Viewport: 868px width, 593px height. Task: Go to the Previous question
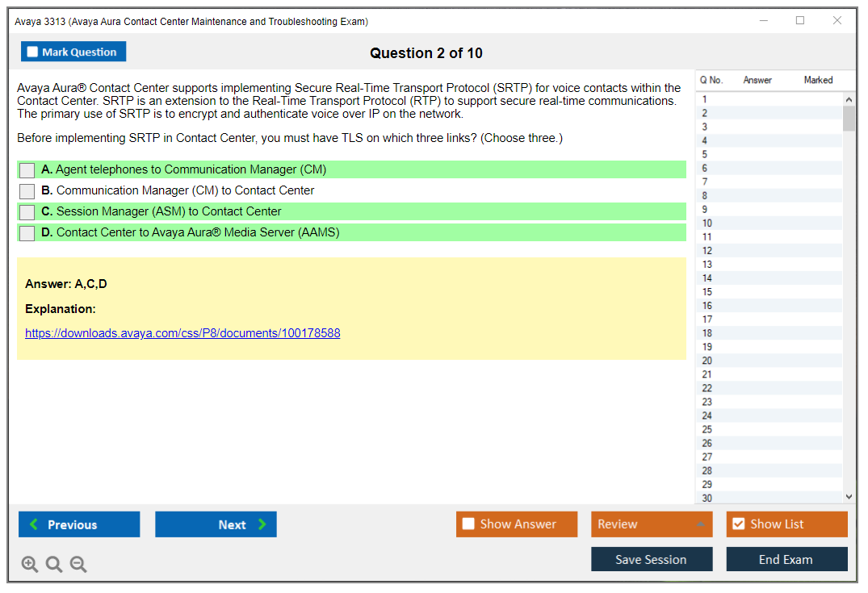point(79,524)
